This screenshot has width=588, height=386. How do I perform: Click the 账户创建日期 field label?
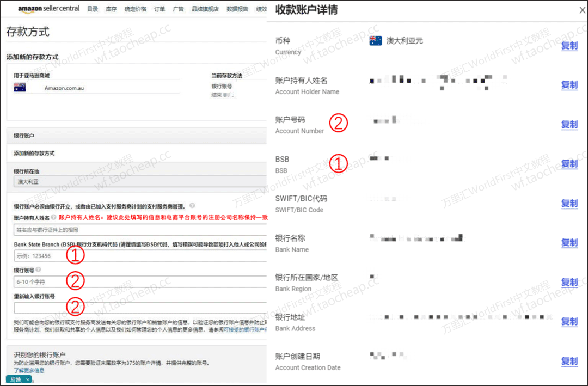298,356
